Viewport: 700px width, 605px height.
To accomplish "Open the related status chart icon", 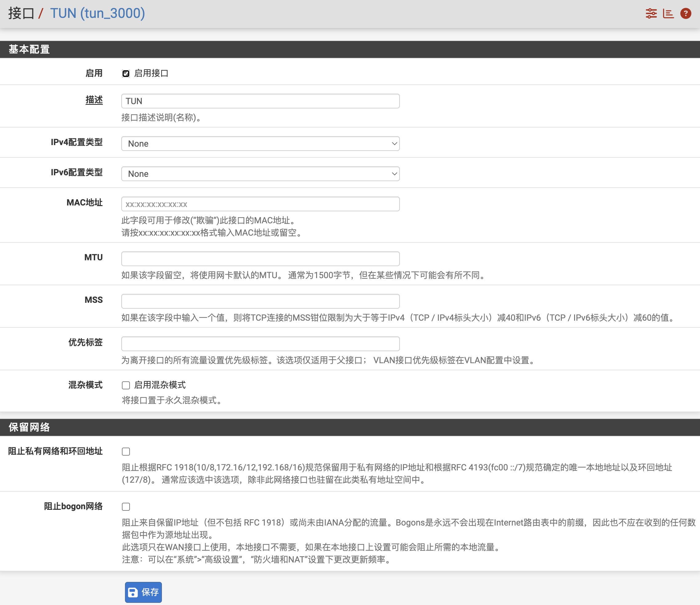I will coord(668,14).
